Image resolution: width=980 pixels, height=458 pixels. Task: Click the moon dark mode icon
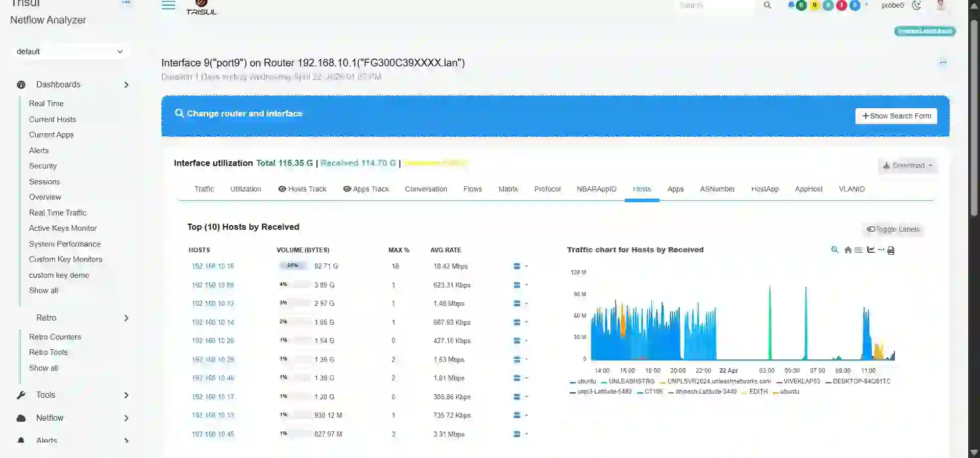[x=917, y=5]
